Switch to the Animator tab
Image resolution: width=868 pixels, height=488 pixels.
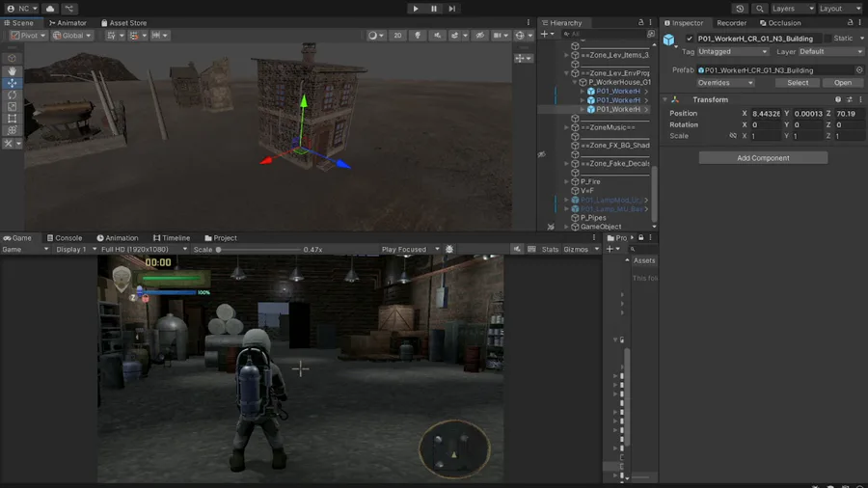[68, 23]
